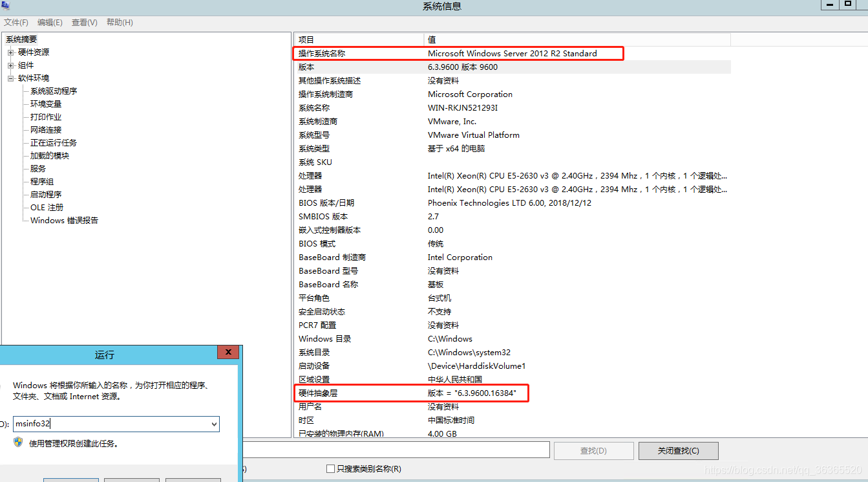The image size is (868, 482).
Task: Toggle 只搜索类别名称(R) checkbox
Action: pos(330,469)
